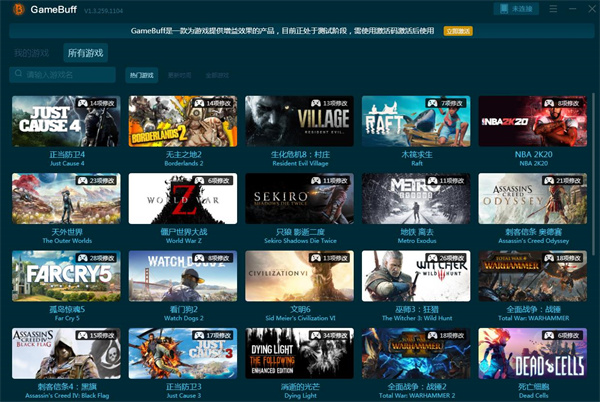Open the Assassin's Creed Odyssey thumbnail
This screenshot has width=600, height=402.
click(x=533, y=199)
